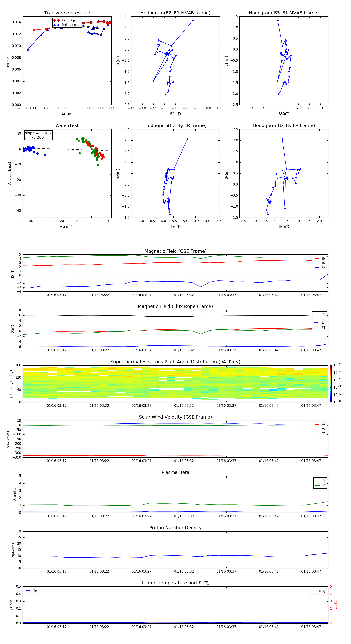Click the 'Proton Temperature and Te/Tp' title
351x644 pixels.
tap(175, 583)
